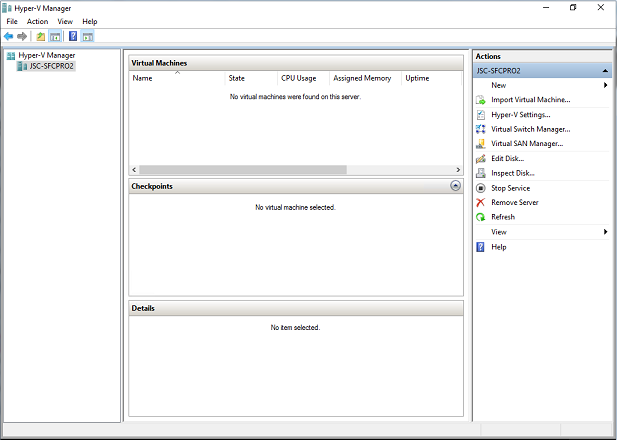Expand the New submenu arrow
617x440 pixels.
pos(606,85)
